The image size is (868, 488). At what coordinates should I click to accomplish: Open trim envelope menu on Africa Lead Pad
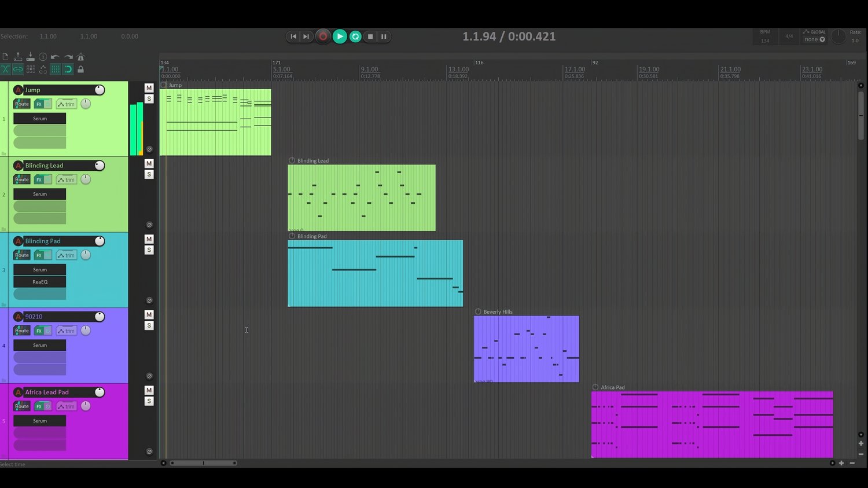67,406
